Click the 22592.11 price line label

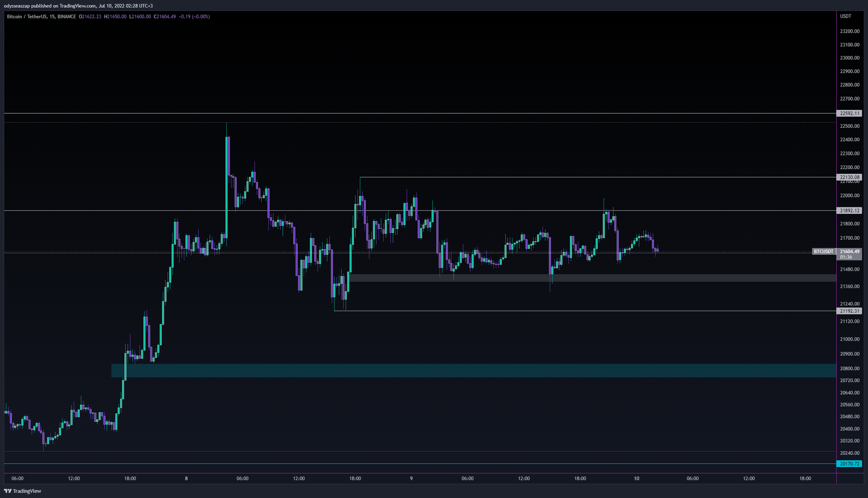coord(849,113)
